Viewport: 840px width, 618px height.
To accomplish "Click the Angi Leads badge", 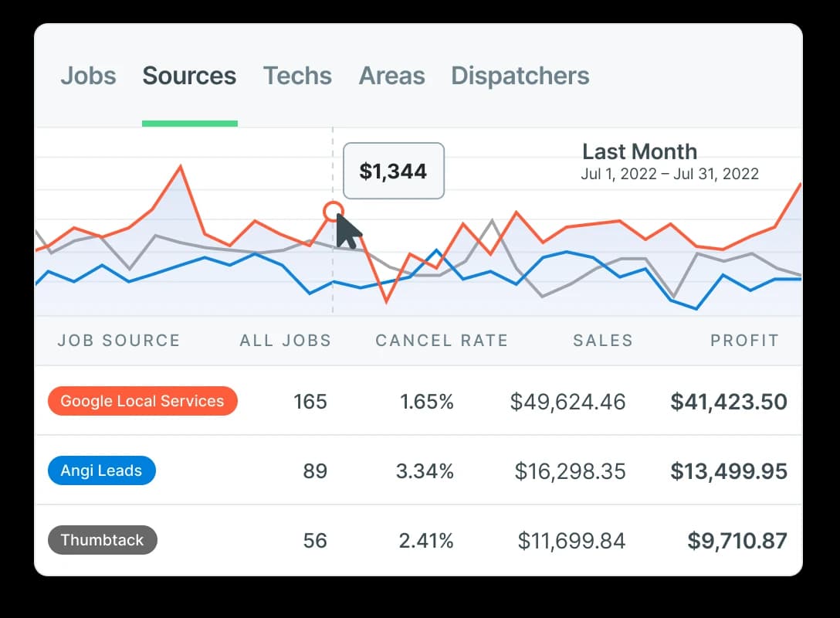I will coord(102,470).
